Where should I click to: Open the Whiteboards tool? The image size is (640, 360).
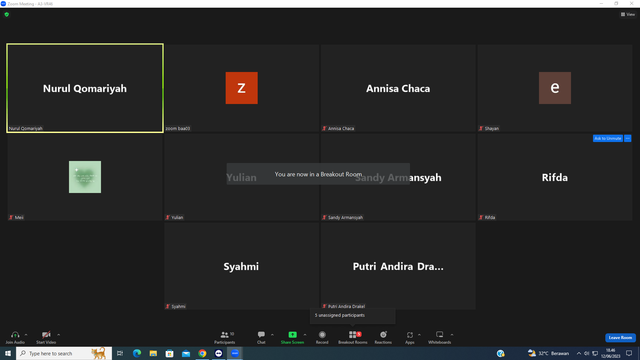pos(440,338)
